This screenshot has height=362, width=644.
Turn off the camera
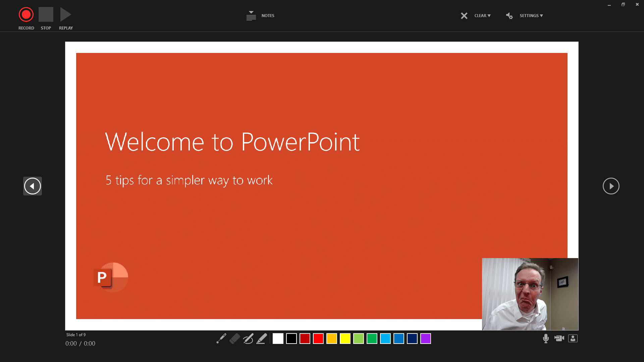coord(559,339)
